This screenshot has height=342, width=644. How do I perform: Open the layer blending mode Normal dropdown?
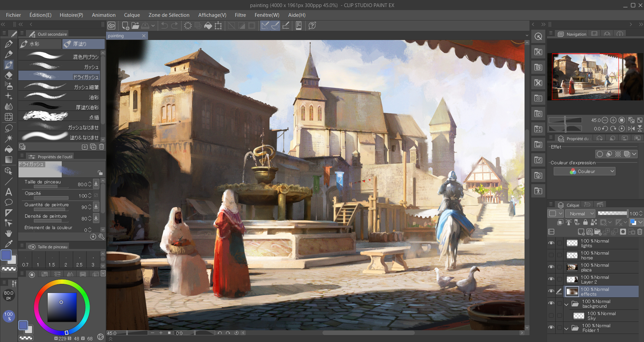coord(580,214)
